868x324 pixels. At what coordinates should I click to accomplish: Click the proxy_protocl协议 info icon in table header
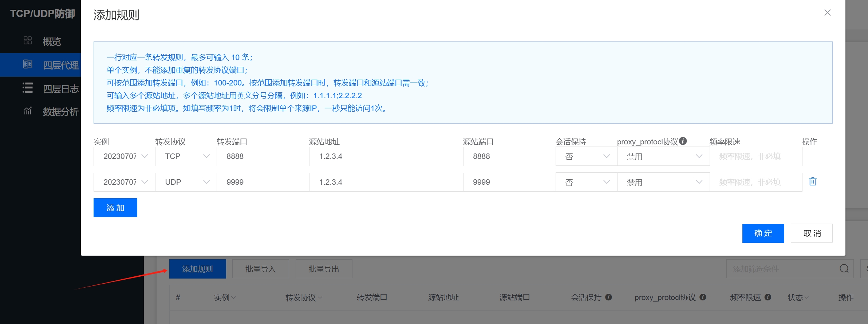click(703, 297)
